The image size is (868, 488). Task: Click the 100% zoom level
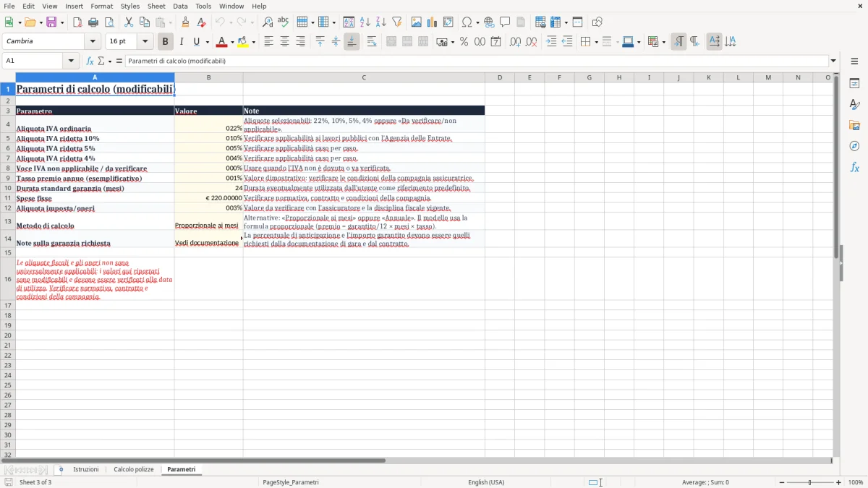(x=856, y=482)
